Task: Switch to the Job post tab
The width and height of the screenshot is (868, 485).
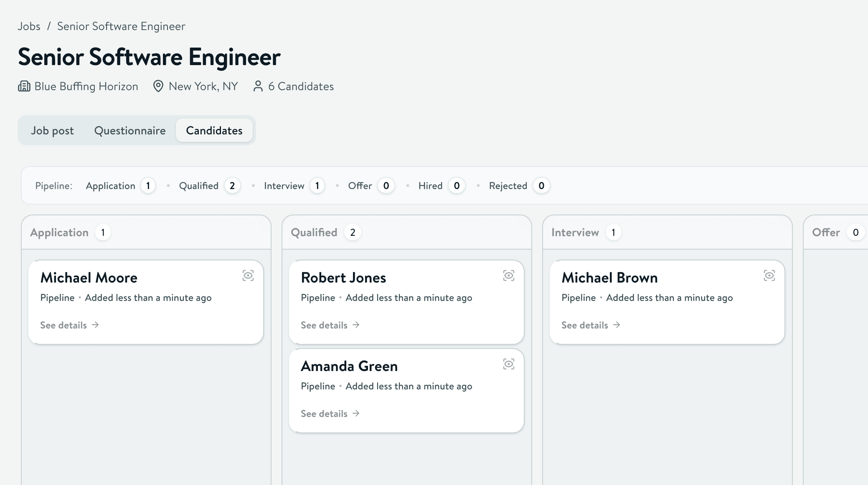Action: [x=52, y=130]
